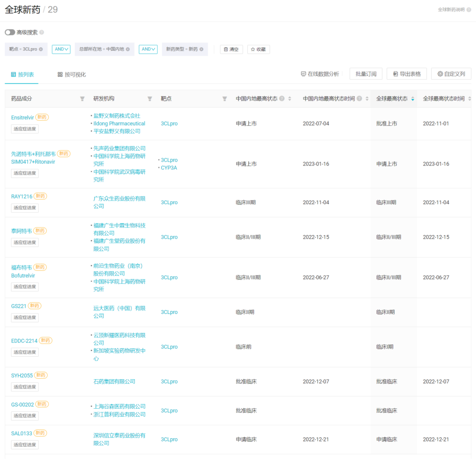The image size is (476, 459).
Task: Open 自定义列 settings
Action: 451,74
